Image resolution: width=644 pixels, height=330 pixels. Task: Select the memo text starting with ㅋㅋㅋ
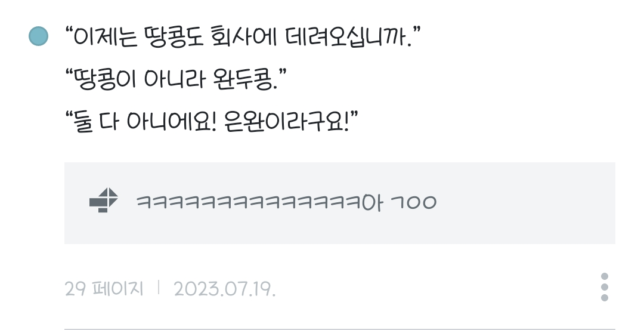[x=286, y=202]
